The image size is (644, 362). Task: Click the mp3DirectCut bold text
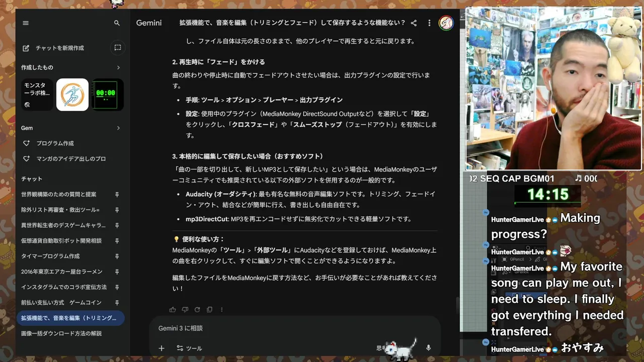(207, 219)
